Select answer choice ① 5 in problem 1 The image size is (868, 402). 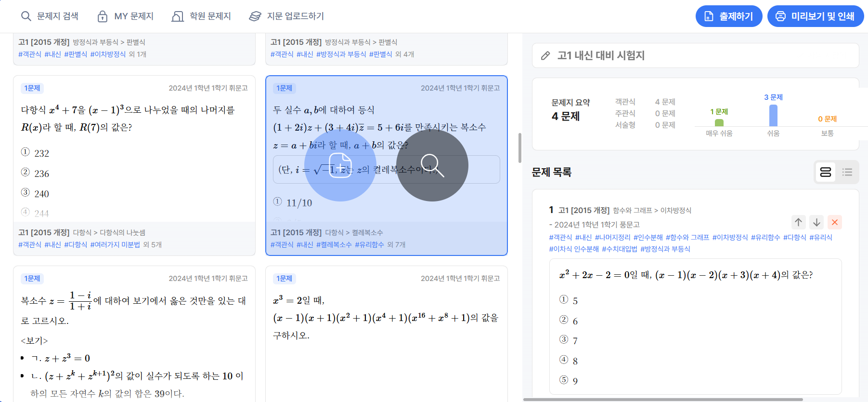pos(569,300)
